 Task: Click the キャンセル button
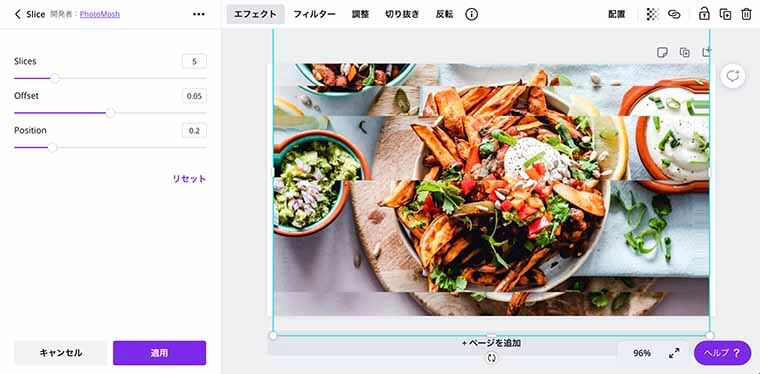coord(61,353)
